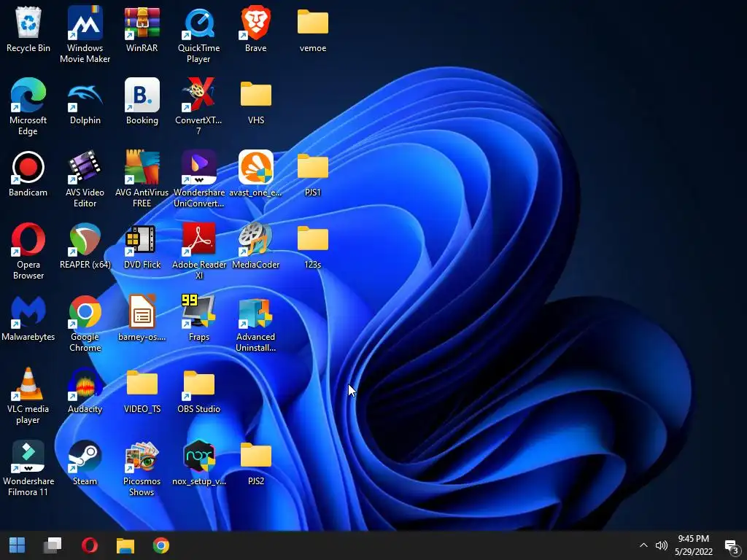Launch Brave browser from desktop
Image resolution: width=747 pixels, height=560 pixels.
(x=256, y=29)
